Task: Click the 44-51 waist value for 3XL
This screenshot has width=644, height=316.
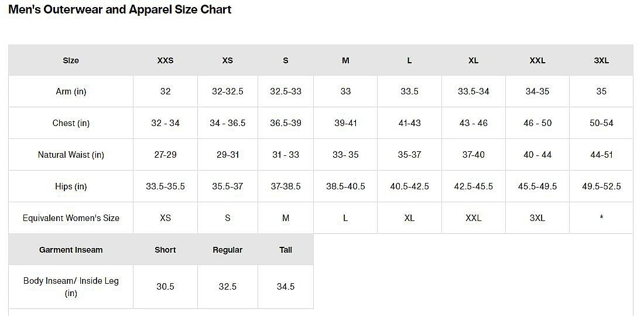Action: click(601, 155)
